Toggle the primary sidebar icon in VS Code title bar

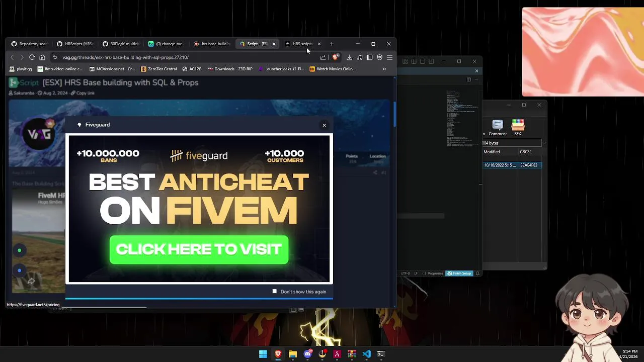click(414, 61)
